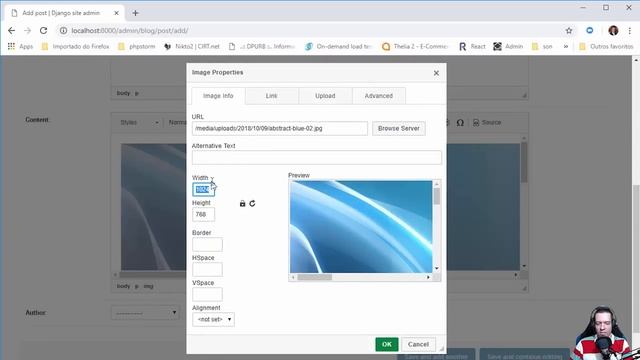Cancel the image dialog
This screenshot has width=640, height=360.
(x=418, y=344)
